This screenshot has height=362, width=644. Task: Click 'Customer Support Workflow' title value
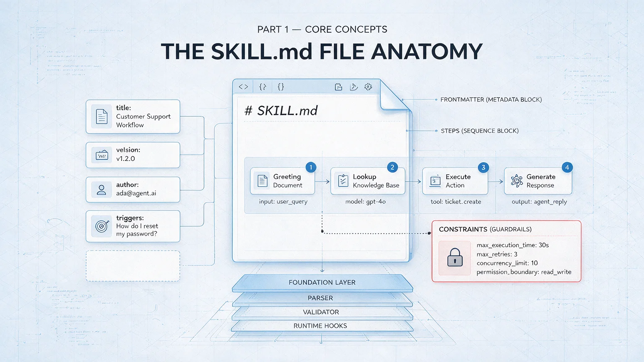tap(143, 121)
